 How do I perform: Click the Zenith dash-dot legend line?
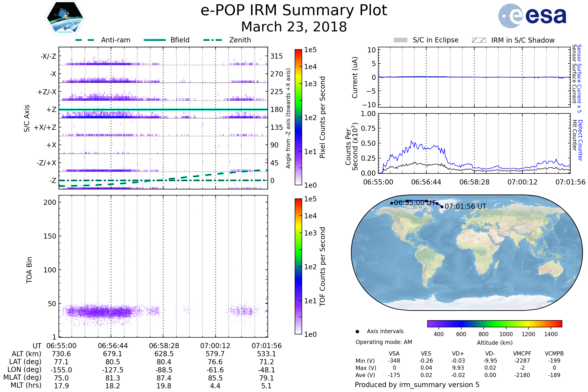pos(212,40)
